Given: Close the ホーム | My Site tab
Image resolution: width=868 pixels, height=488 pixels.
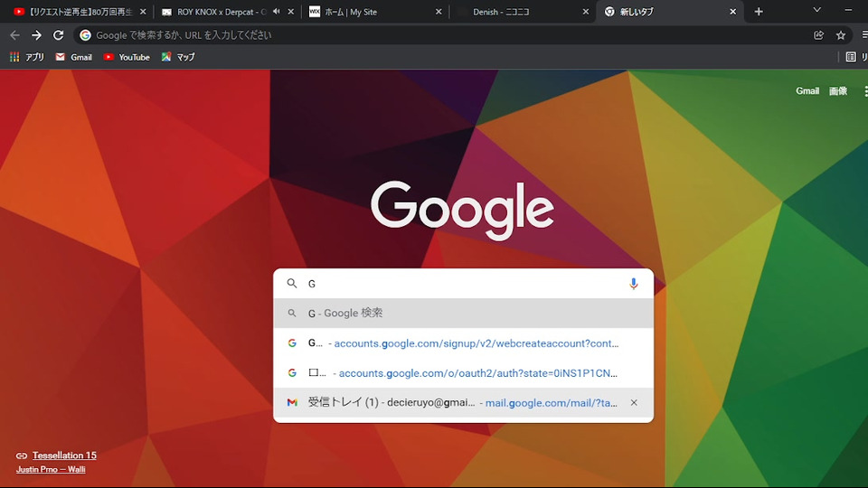Looking at the screenshot, I should [x=439, y=12].
